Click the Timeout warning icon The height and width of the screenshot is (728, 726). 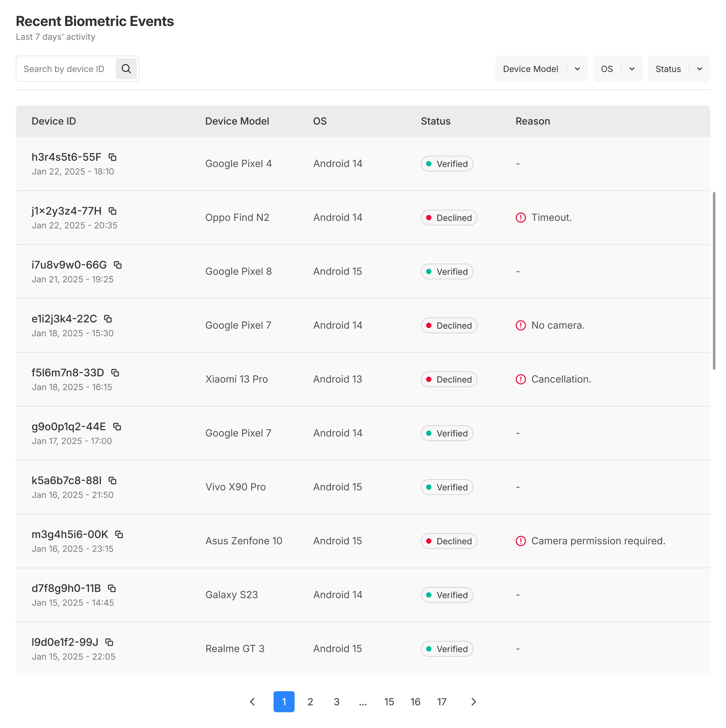(x=520, y=218)
